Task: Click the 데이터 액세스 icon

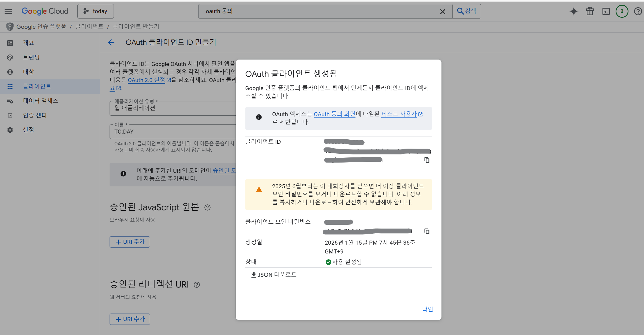Action: pos(10,101)
